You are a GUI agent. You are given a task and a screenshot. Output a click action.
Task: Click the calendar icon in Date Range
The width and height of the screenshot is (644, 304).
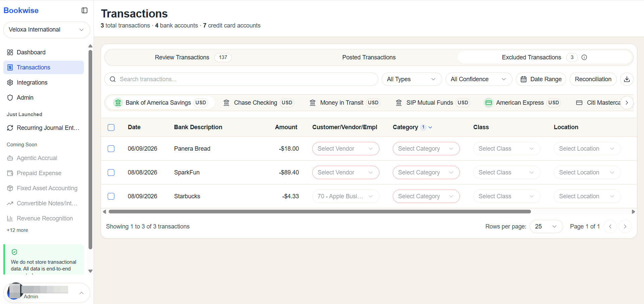[523, 79]
